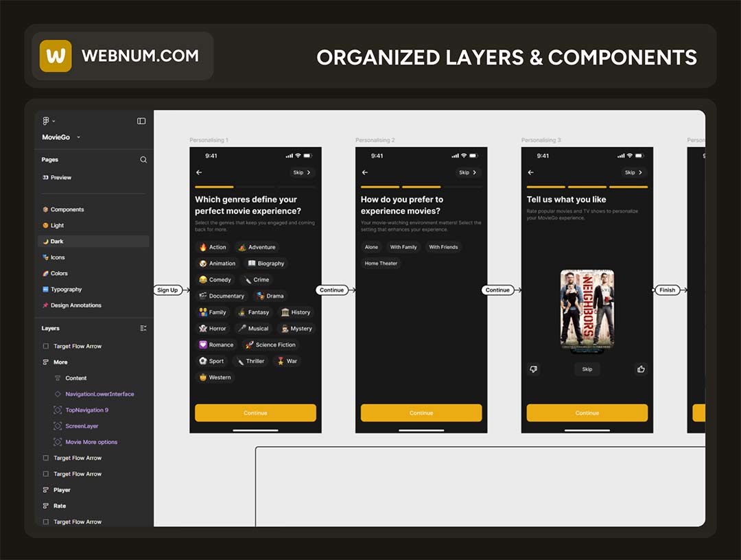Screen dimensions: 741x560
Task: Select the Colors page entry
Action: [59, 273]
